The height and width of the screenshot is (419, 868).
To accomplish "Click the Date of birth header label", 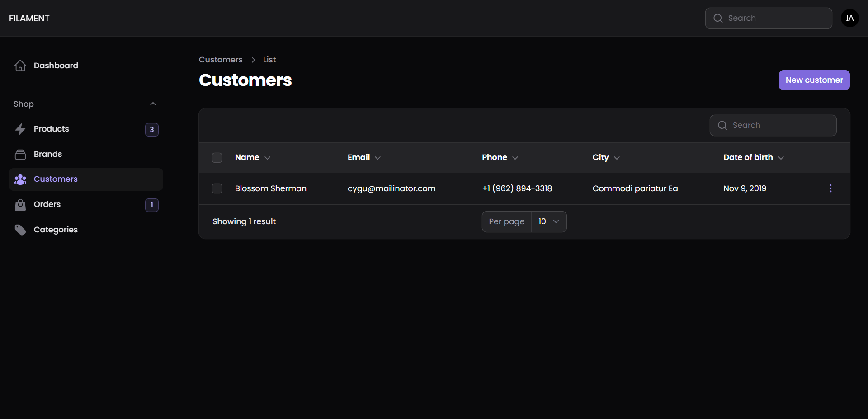I will 748,157.
